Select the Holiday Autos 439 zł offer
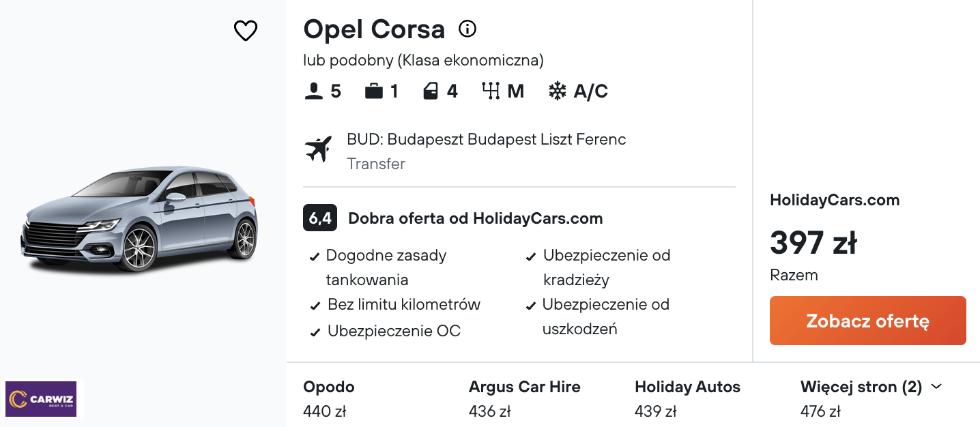The height and width of the screenshot is (427, 980). click(687, 398)
